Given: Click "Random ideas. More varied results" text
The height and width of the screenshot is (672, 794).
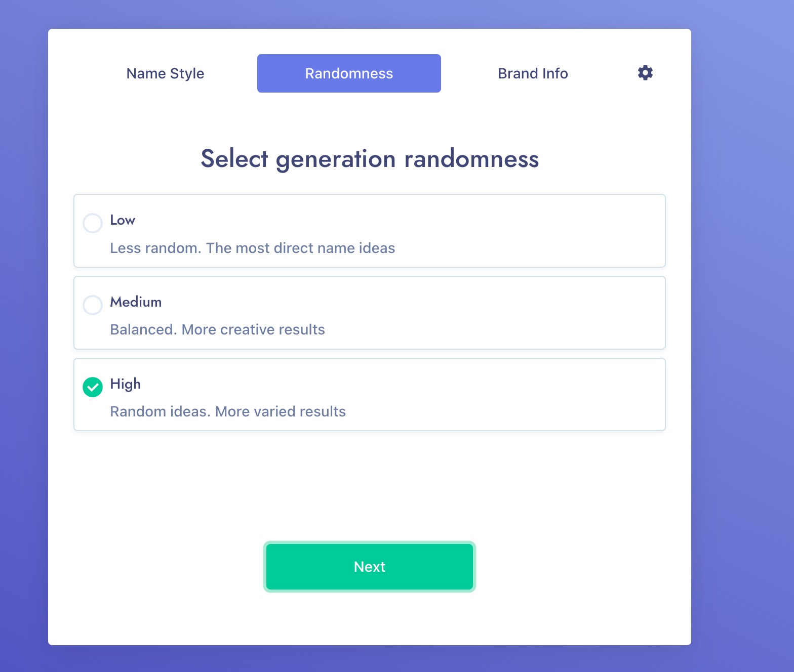Looking at the screenshot, I should (228, 411).
